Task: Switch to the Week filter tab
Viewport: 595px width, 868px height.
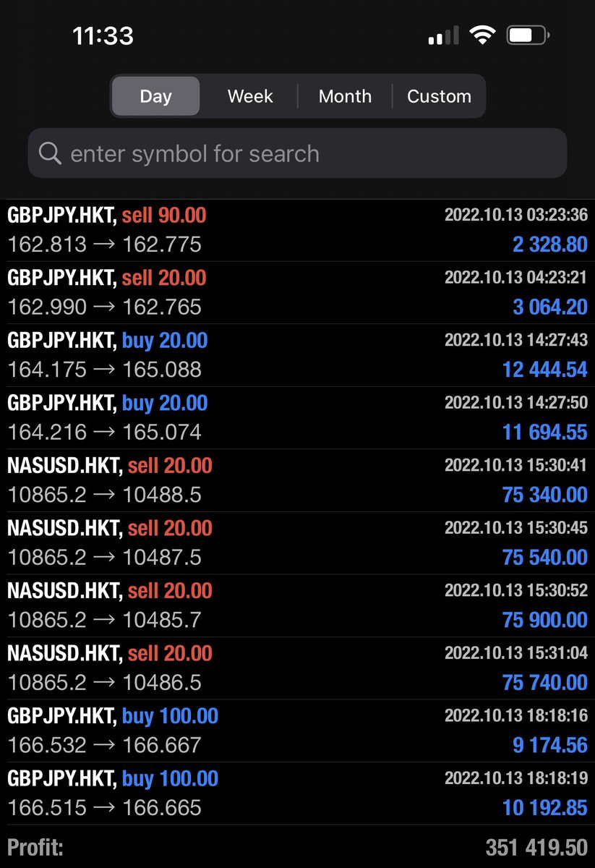Action: 249,95
